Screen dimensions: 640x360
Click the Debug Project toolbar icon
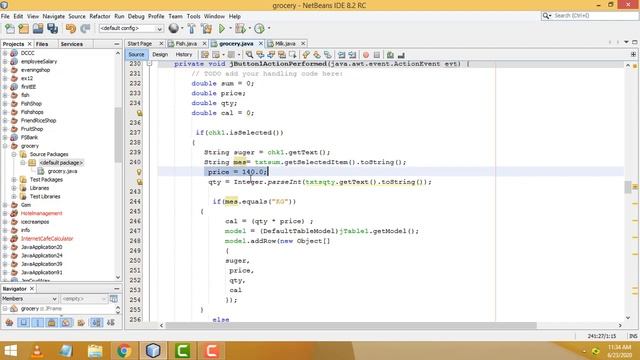(240, 29)
